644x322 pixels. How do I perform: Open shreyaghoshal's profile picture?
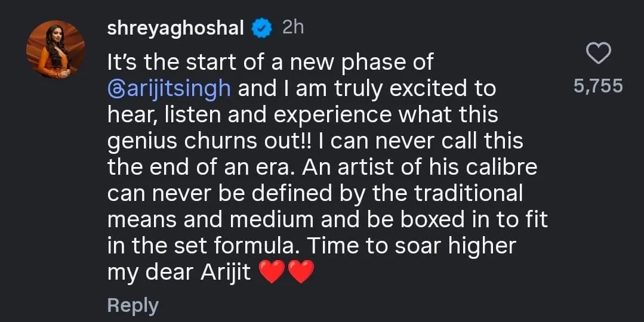(56, 49)
